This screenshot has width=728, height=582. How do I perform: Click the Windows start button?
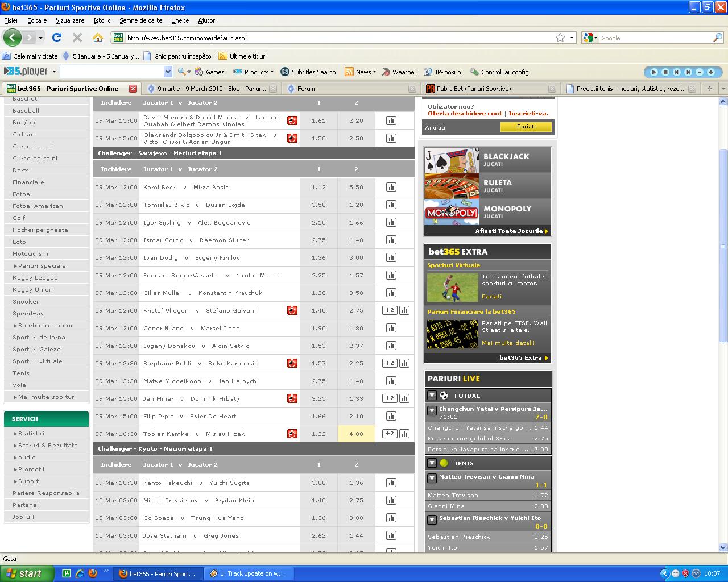point(27,573)
